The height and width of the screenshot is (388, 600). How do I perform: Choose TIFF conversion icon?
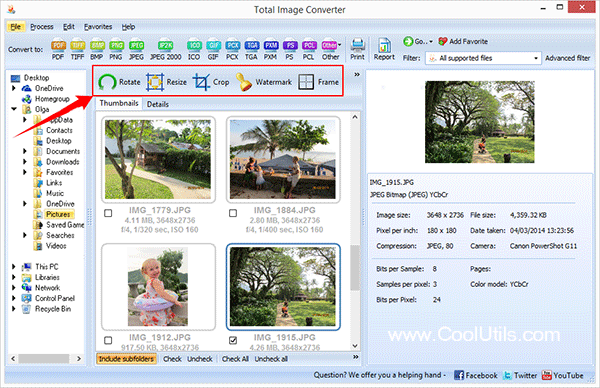click(77, 50)
